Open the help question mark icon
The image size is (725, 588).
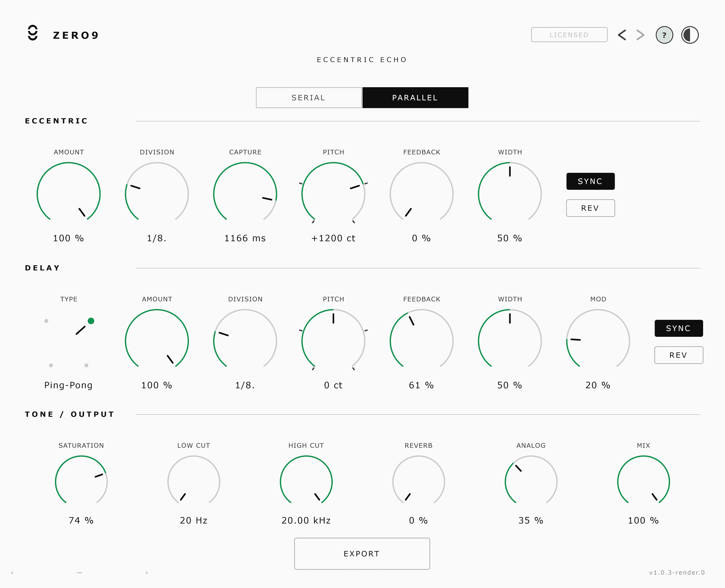click(x=664, y=35)
